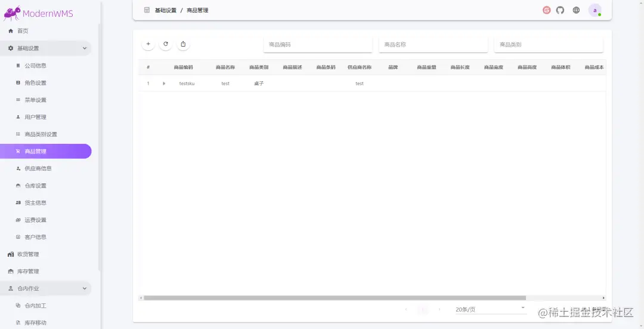
Task: Click the 商品长度 column header
Action: coord(460,67)
